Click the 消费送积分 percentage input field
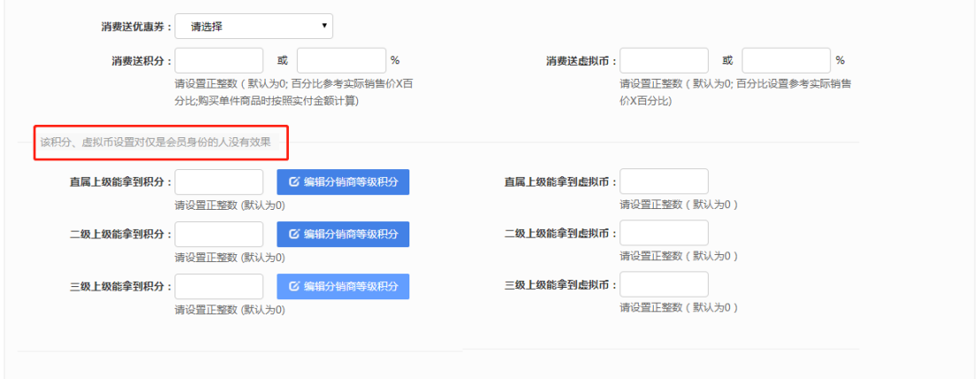Image resolution: width=980 pixels, height=379 pixels. [340, 60]
